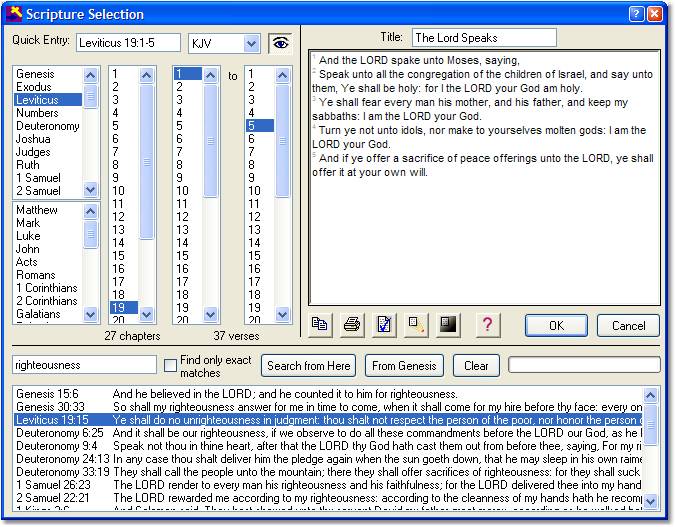The width and height of the screenshot is (675, 527).
Task: Click the printer icon
Action: tap(352, 325)
